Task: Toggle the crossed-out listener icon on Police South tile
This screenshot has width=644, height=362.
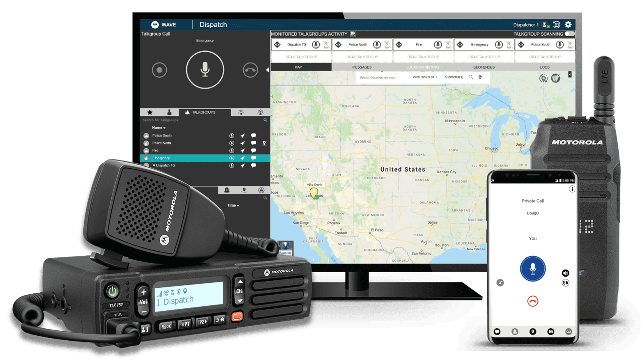Action: pos(570,44)
